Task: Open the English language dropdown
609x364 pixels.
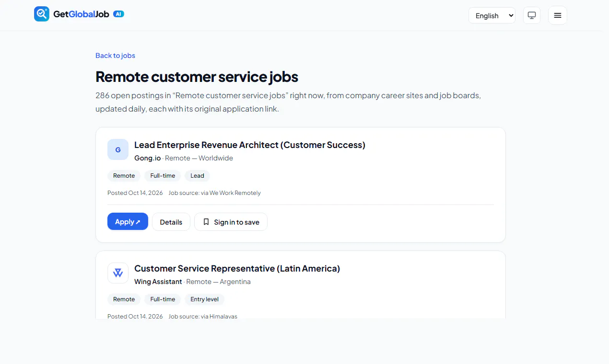Action: coord(492,15)
